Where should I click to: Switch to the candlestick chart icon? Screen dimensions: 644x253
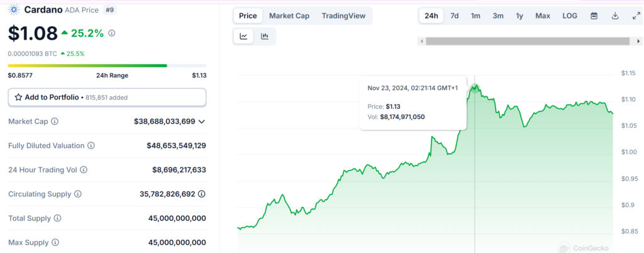pos(265,37)
